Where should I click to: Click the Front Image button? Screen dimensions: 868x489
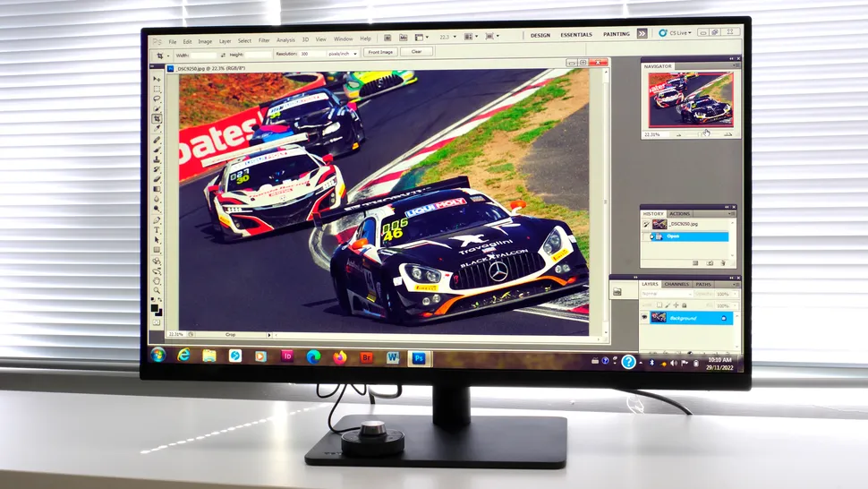tap(380, 52)
